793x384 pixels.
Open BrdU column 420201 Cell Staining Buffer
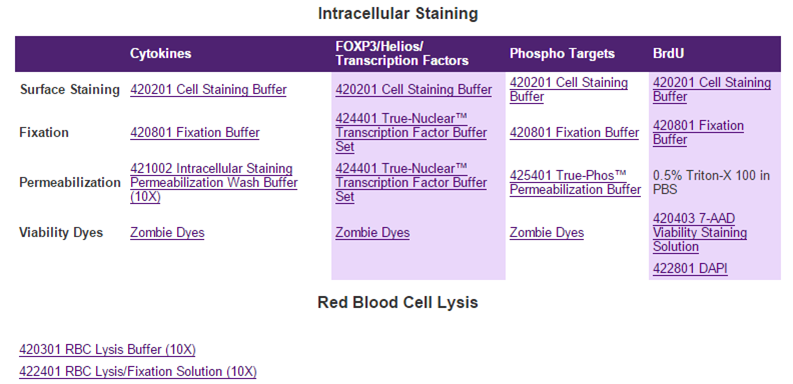[x=712, y=90]
